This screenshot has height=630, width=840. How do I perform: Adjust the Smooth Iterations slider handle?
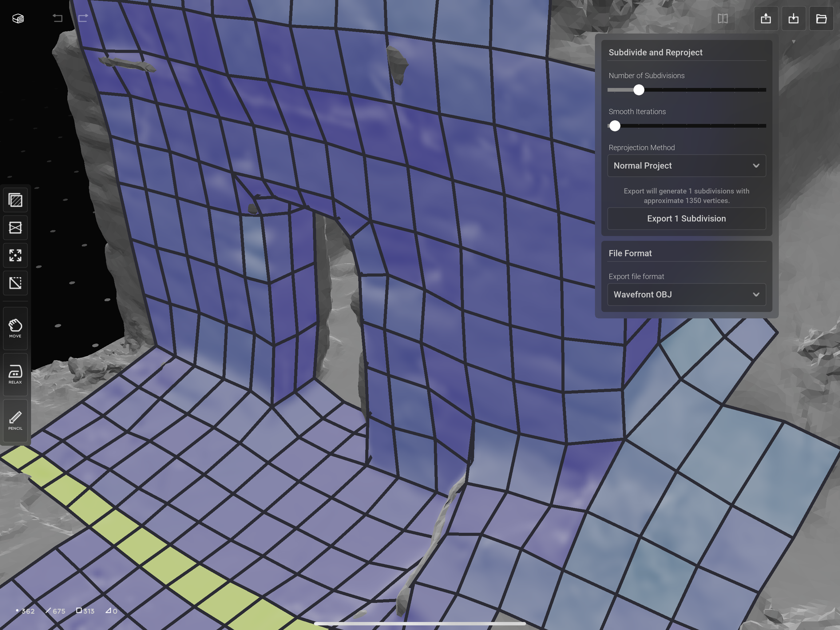coord(615,126)
